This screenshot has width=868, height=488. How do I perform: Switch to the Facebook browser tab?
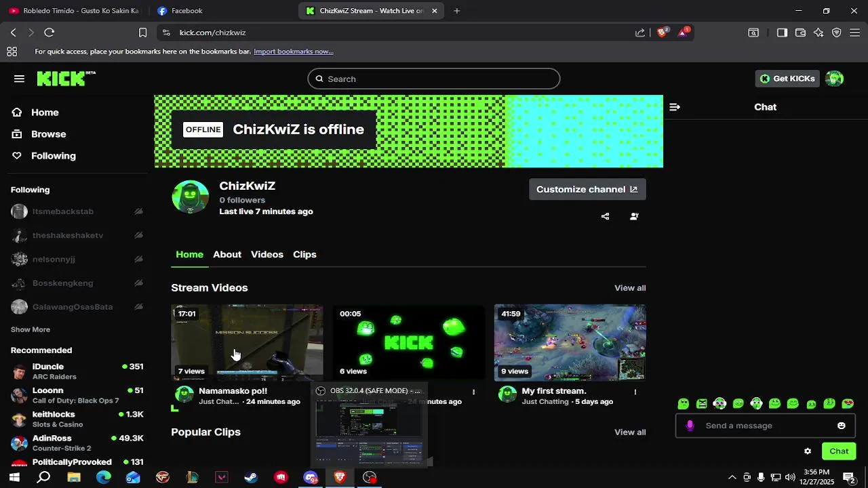(220, 11)
